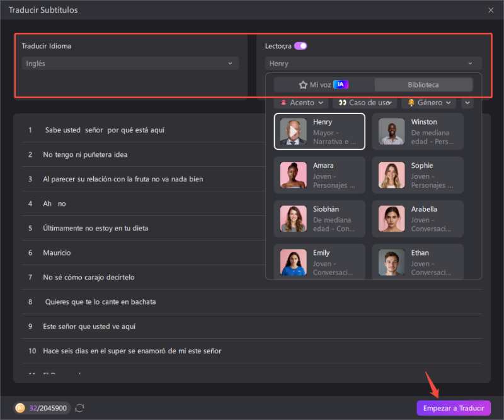The height and width of the screenshot is (420, 504).
Task: Expand the Henry voice dropdown
Action: [373, 64]
